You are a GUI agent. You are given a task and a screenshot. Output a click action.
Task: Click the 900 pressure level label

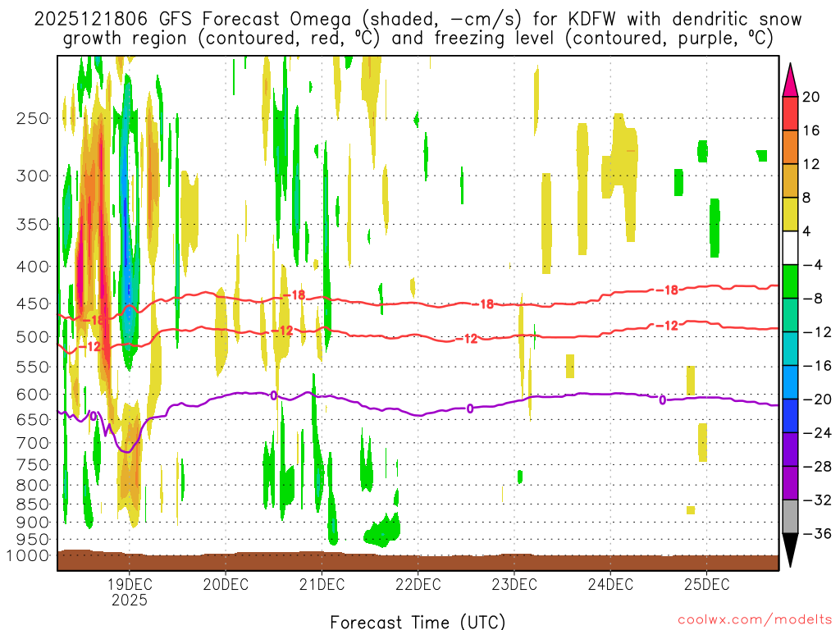pos(32,523)
